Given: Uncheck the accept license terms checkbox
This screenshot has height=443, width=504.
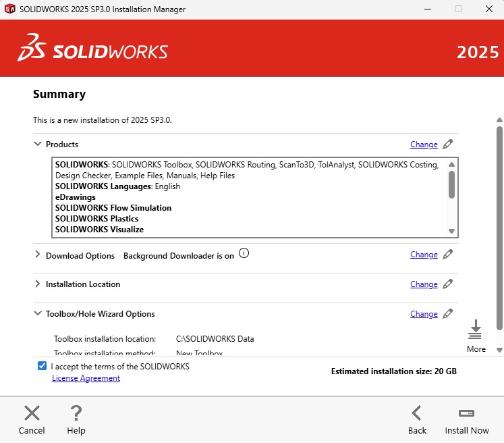Looking at the screenshot, I should click(43, 366).
